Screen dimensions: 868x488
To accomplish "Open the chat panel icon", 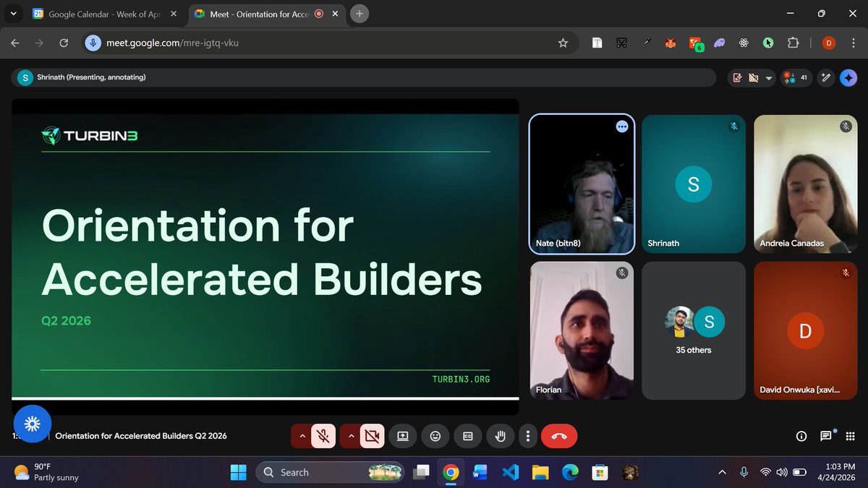I will coord(826,436).
